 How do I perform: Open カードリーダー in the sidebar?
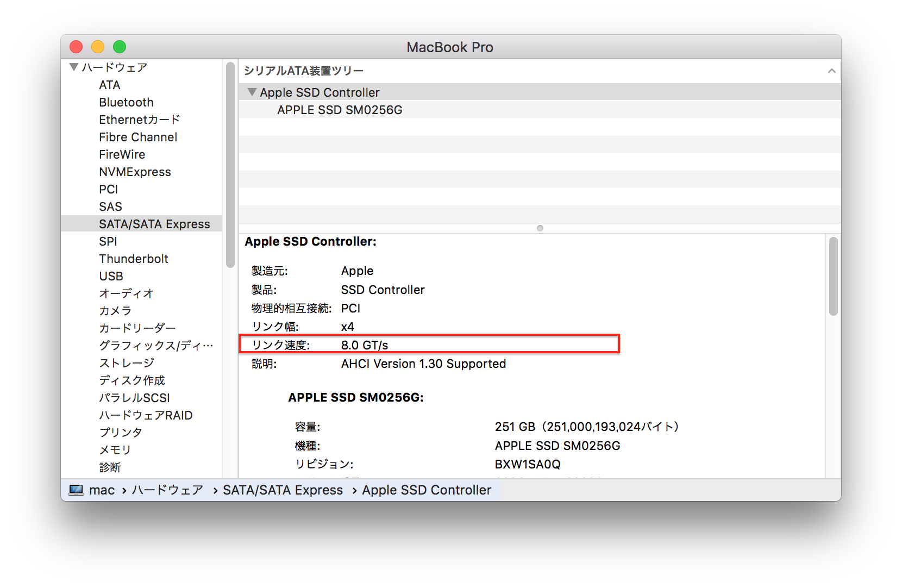point(137,328)
